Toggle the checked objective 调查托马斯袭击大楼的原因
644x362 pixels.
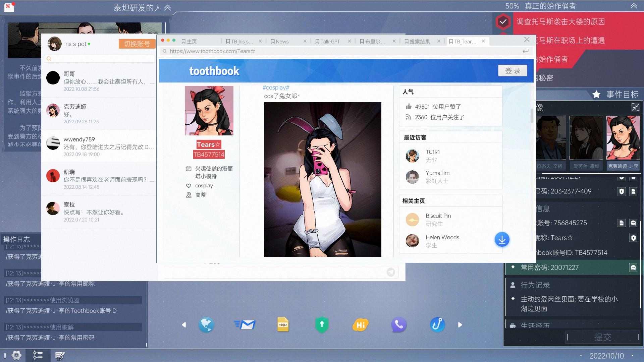point(503,22)
